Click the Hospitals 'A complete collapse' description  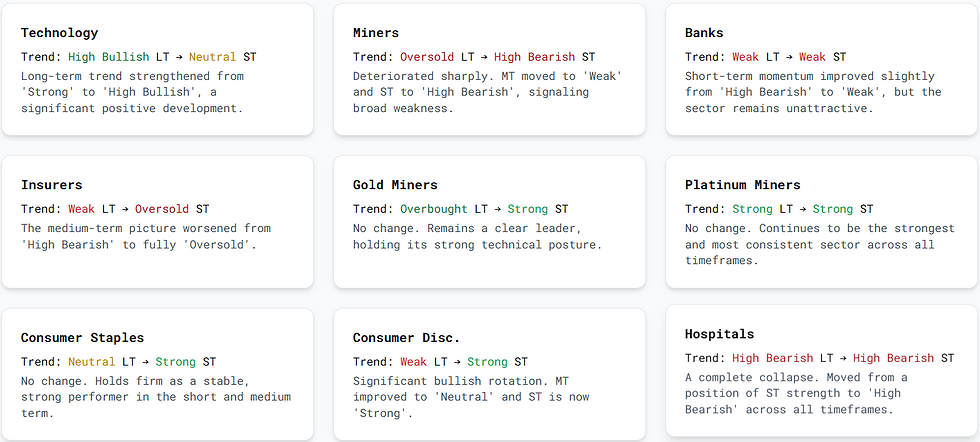[796, 393]
